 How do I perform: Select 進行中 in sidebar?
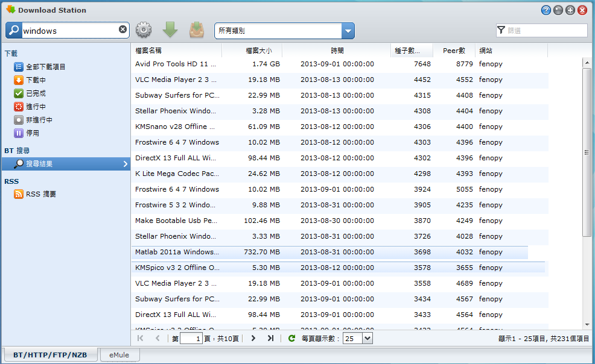click(x=30, y=107)
